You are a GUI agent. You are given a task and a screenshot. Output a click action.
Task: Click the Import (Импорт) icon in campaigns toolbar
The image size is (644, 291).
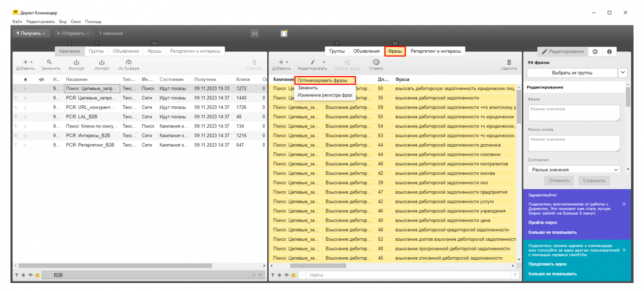tap(102, 62)
